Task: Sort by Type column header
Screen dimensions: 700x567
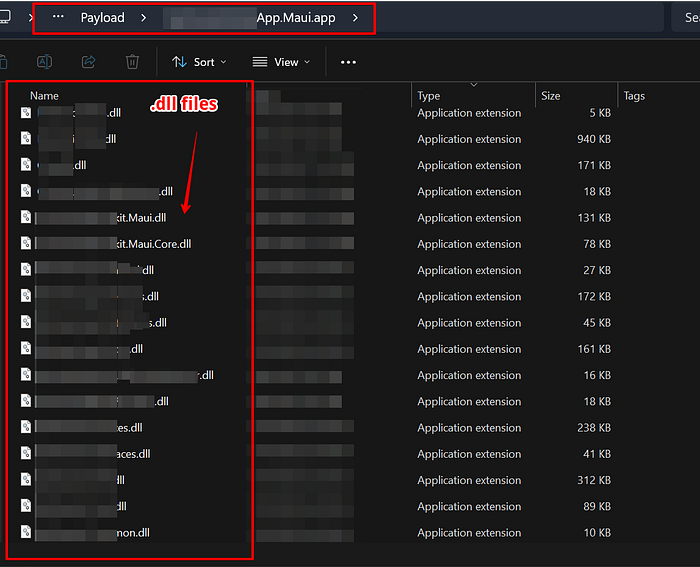Action: pos(429,96)
